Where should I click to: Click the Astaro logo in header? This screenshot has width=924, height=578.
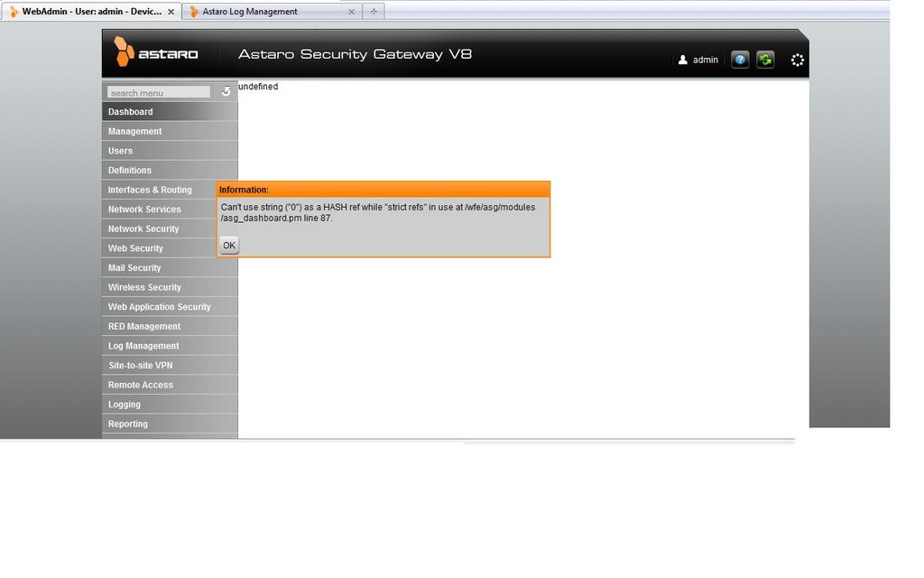point(156,52)
